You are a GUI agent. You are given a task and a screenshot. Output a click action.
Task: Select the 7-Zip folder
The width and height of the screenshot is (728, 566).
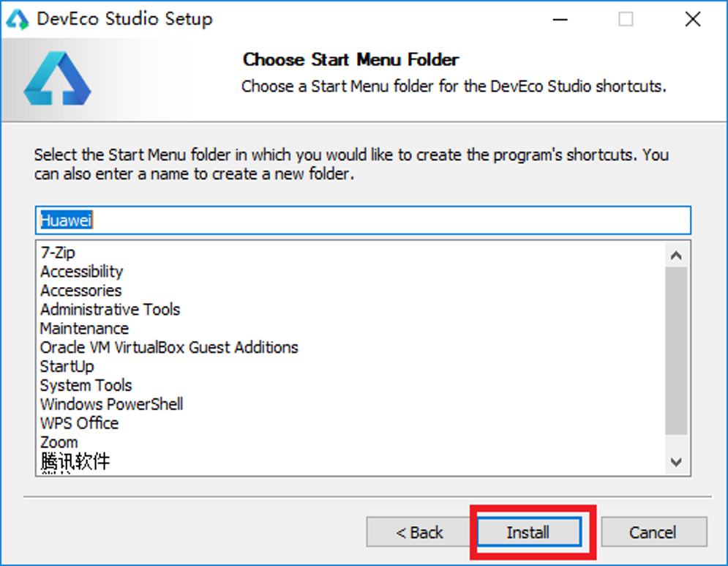click(x=58, y=253)
